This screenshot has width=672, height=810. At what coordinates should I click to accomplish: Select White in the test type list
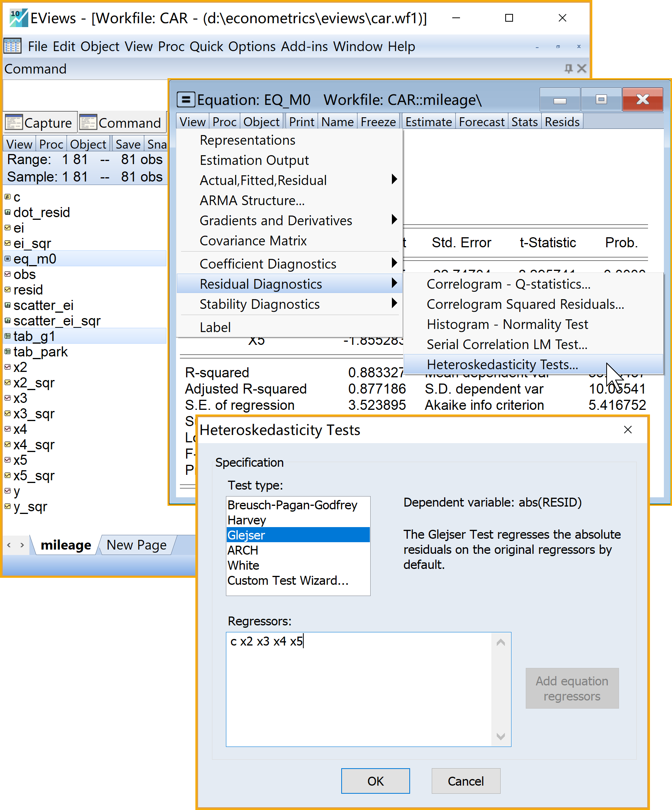coord(243,565)
